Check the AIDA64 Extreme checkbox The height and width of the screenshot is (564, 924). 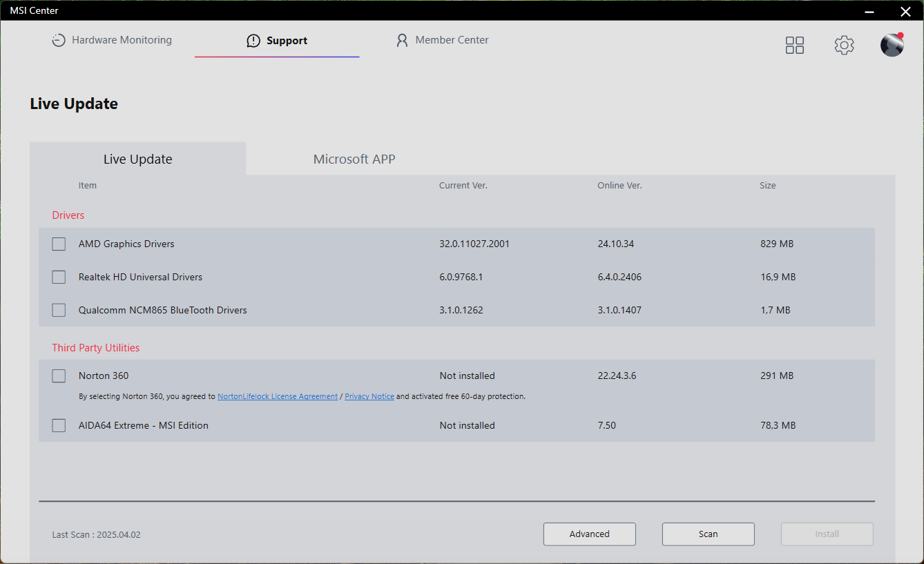[59, 426]
